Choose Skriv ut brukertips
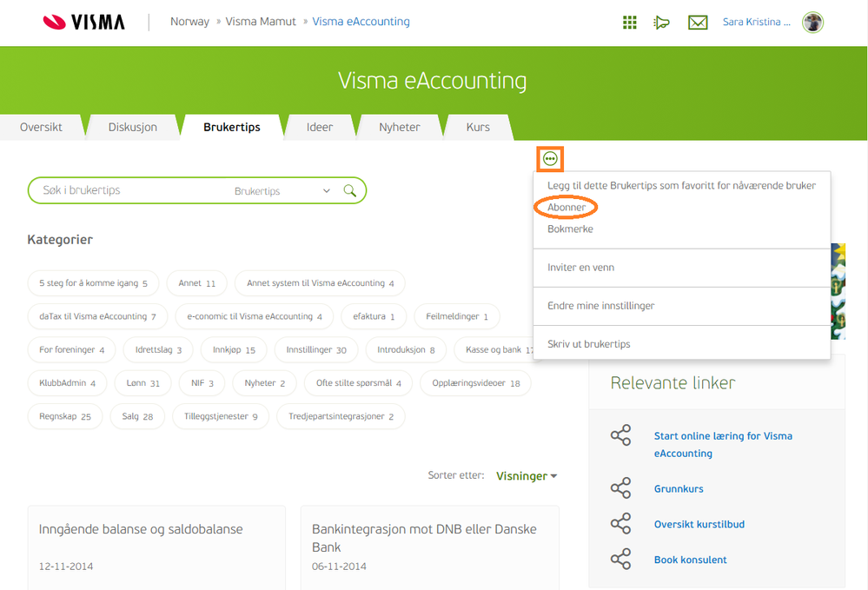 click(588, 344)
